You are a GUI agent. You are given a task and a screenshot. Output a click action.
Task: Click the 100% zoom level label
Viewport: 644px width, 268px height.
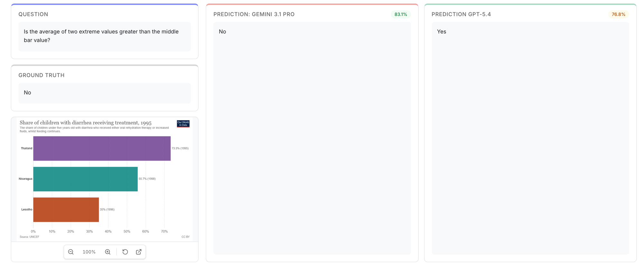click(89, 252)
